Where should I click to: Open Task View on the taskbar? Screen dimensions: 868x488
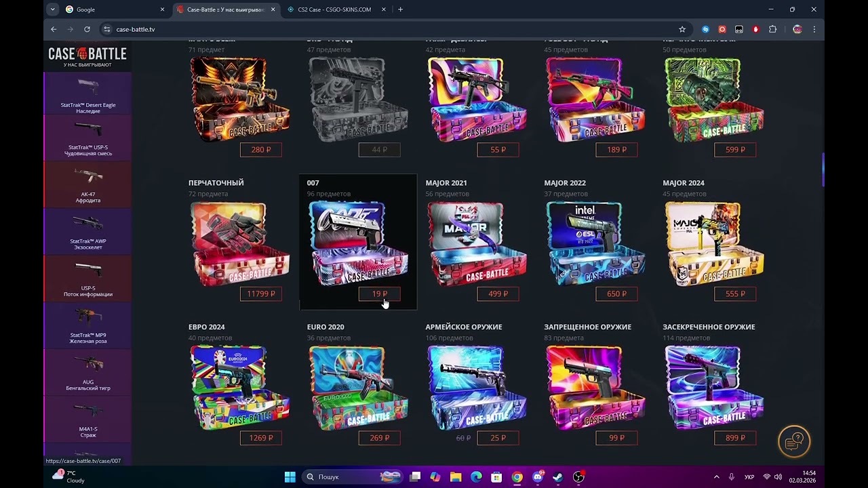415,477
